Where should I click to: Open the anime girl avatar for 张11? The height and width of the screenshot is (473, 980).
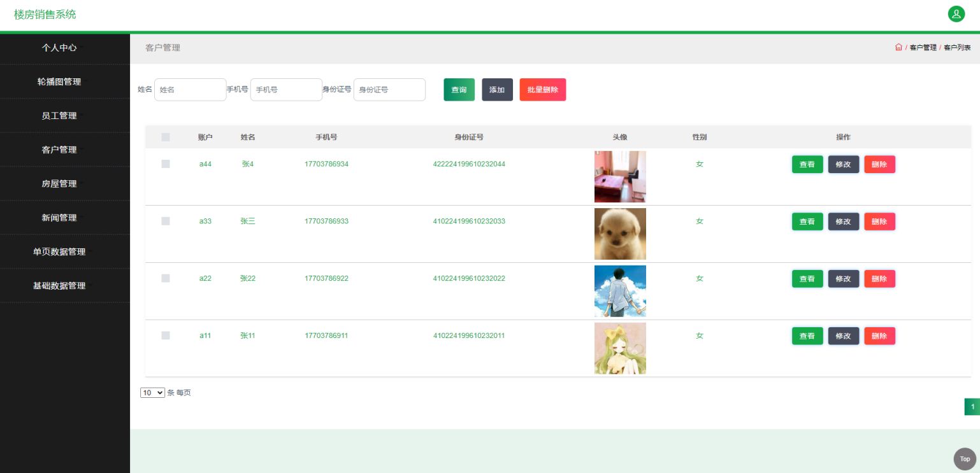tap(620, 348)
